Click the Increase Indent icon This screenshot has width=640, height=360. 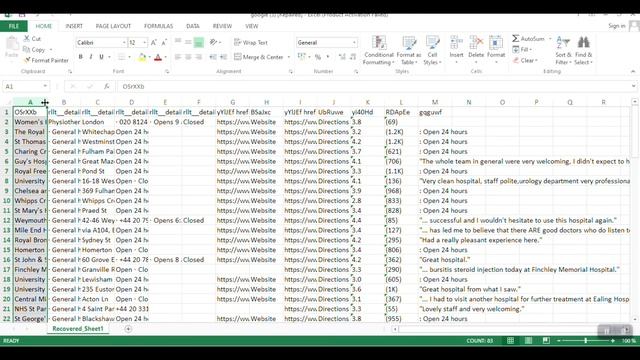pos(223,57)
